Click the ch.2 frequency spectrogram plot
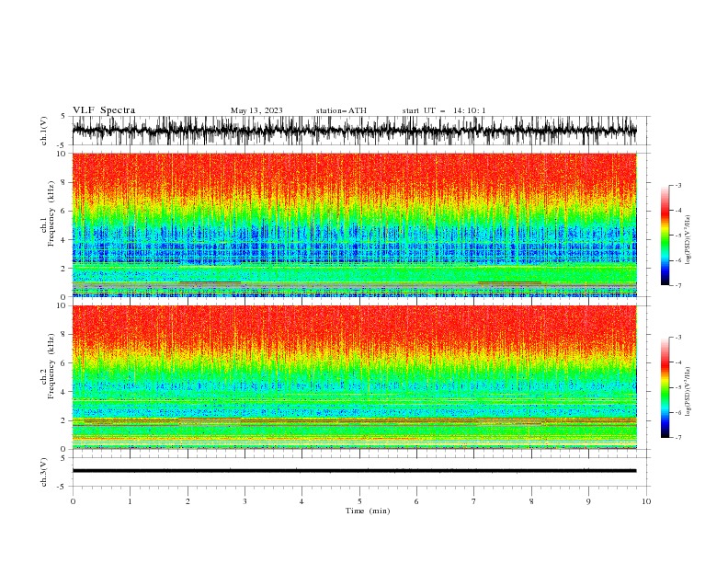 click(355, 377)
